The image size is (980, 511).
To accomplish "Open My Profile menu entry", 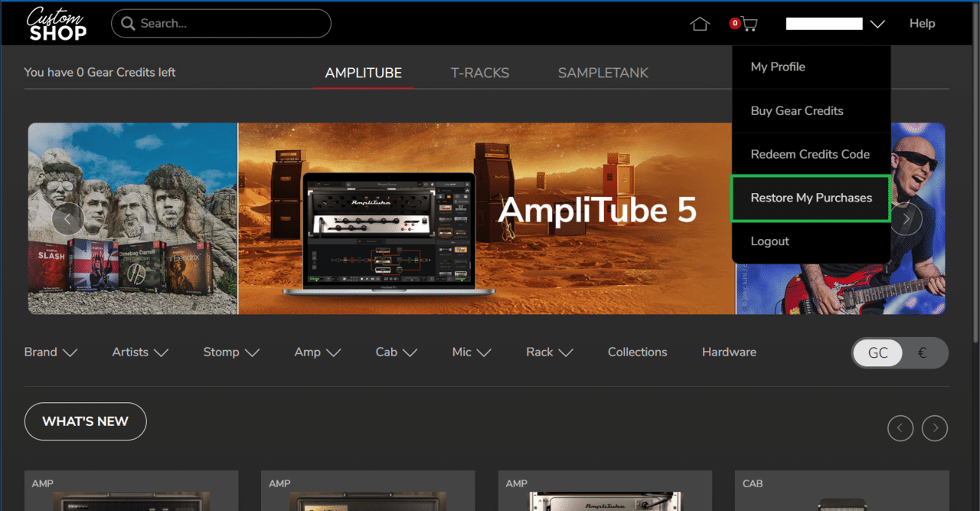I will tap(811, 67).
